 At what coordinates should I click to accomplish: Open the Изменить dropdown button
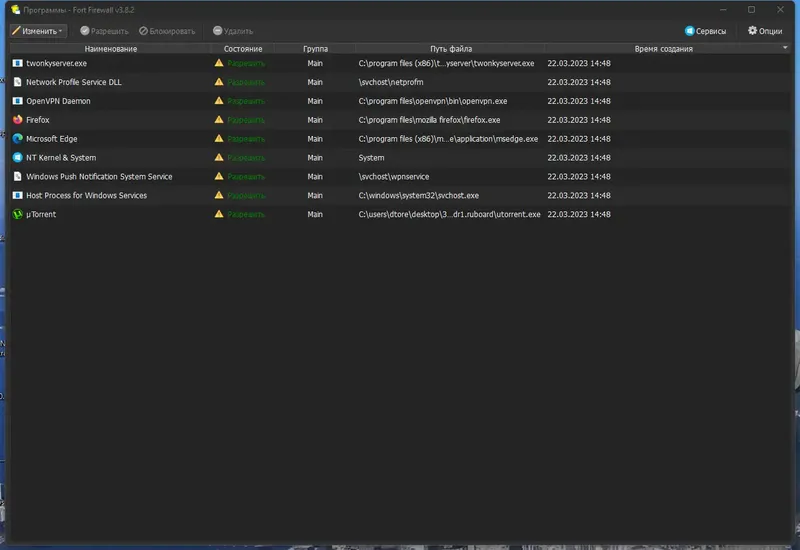pyautogui.click(x=38, y=31)
